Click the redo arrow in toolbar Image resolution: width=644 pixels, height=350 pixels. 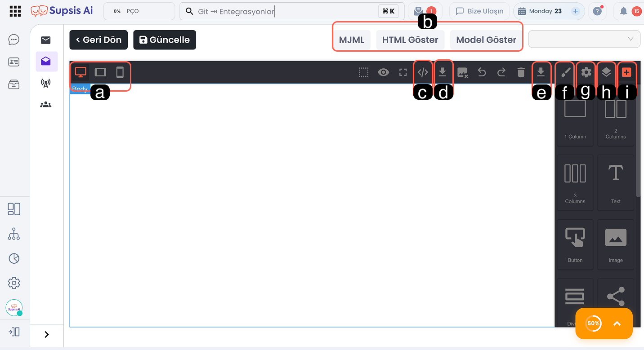pyautogui.click(x=501, y=72)
